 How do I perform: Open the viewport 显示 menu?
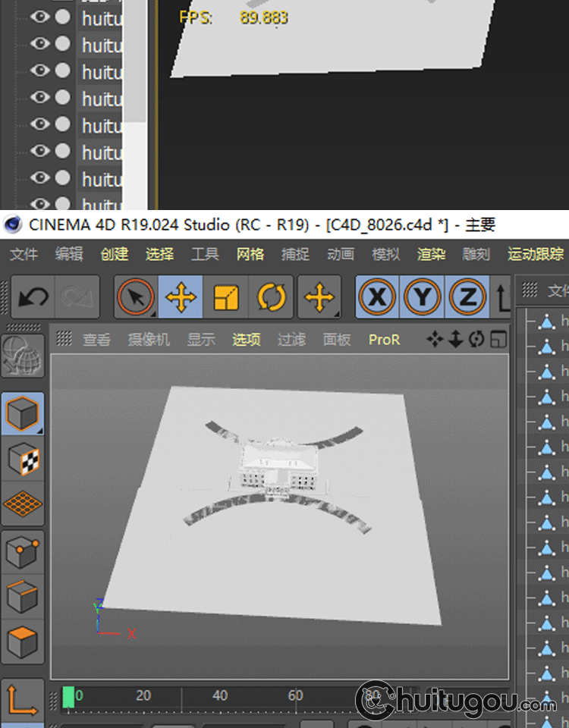201,340
